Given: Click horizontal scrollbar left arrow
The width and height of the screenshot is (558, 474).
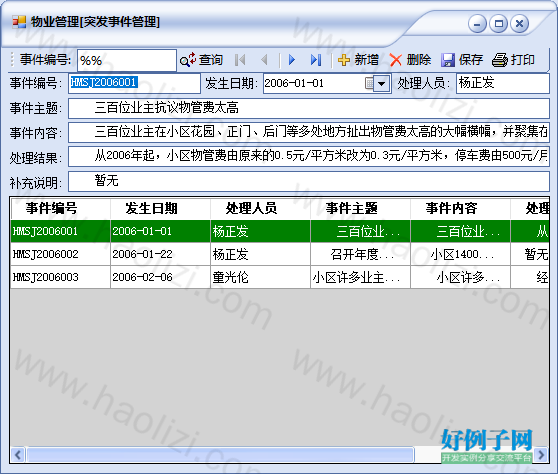Looking at the screenshot, I should tap(18, 455).
